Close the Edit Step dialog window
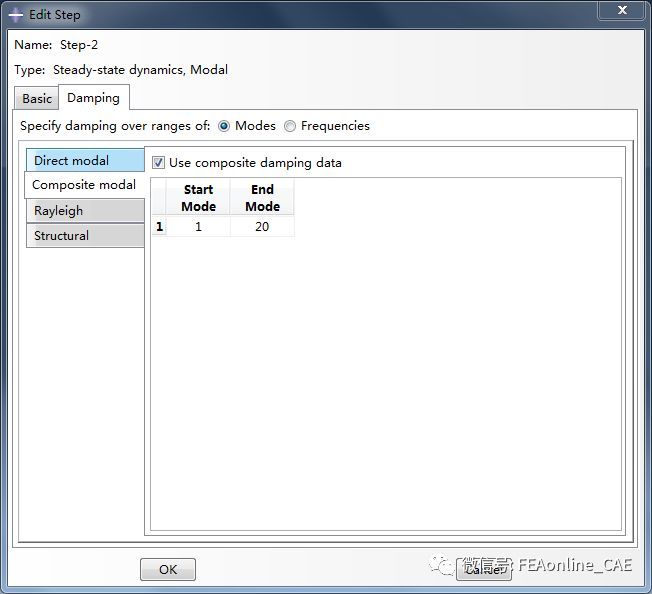 (x=620, y=13)
